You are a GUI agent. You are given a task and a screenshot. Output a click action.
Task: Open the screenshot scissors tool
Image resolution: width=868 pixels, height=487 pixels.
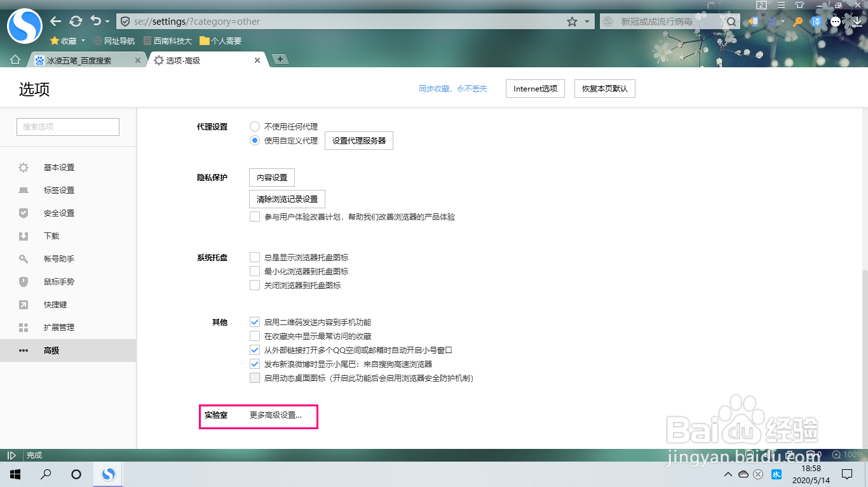tap(771, 22)
